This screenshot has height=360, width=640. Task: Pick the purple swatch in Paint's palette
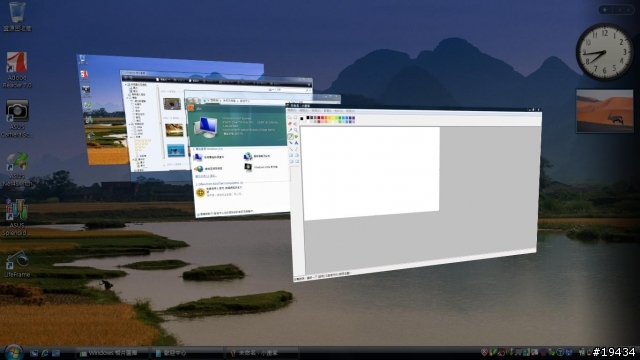tap(353, 118)
